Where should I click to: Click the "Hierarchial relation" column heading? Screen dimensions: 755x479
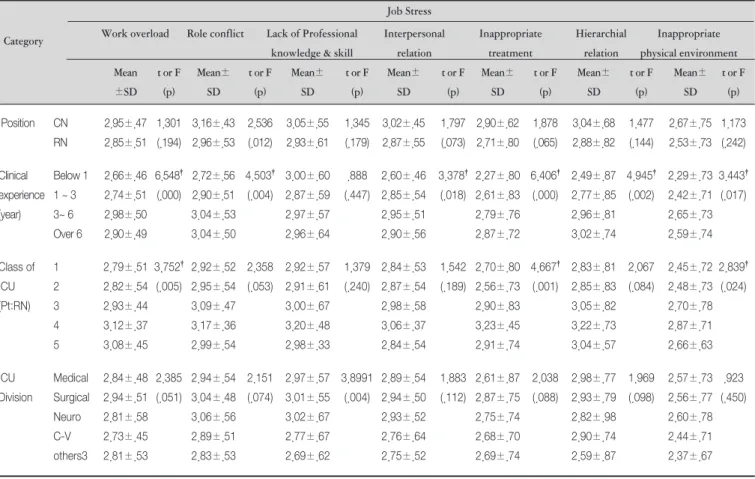(x=601, y=43)
